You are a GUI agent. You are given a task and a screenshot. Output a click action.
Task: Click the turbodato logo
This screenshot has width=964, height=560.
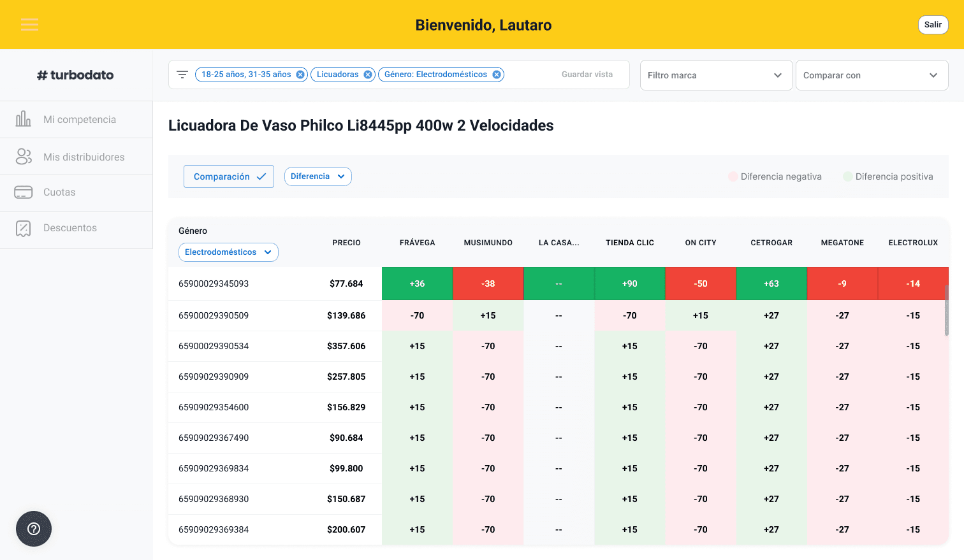(75, 75)
